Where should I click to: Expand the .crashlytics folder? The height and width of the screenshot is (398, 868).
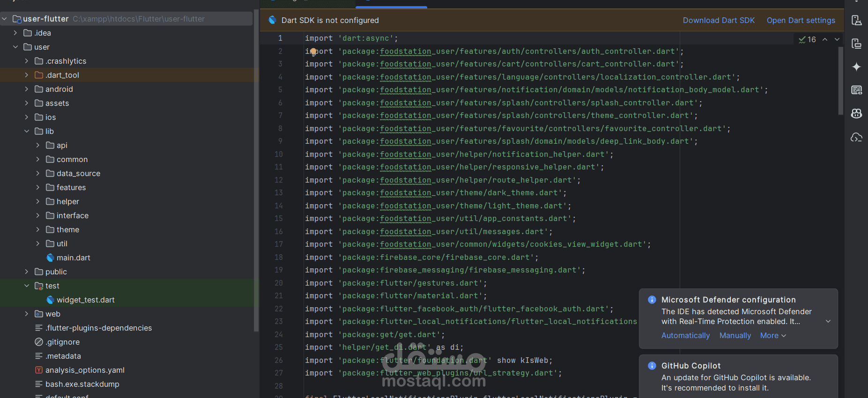pos(27,61)
